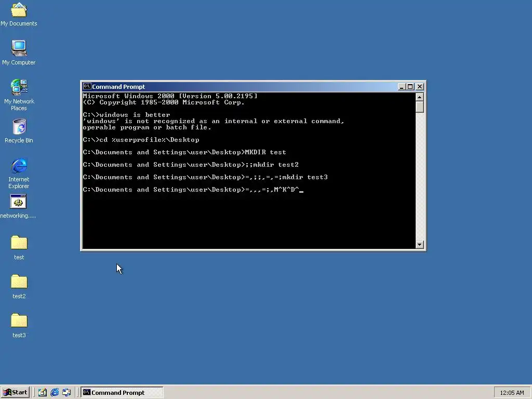Maximize the Command Prompt window

(410, 87)
